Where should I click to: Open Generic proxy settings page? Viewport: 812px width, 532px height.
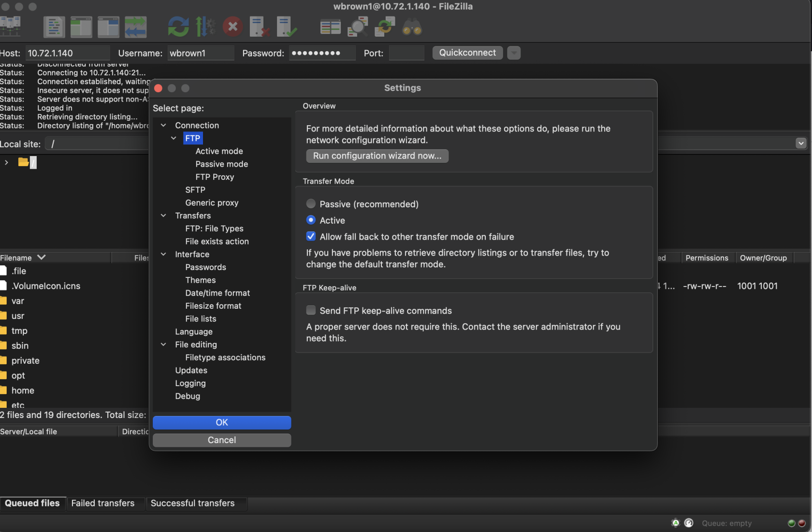point(212,203)
